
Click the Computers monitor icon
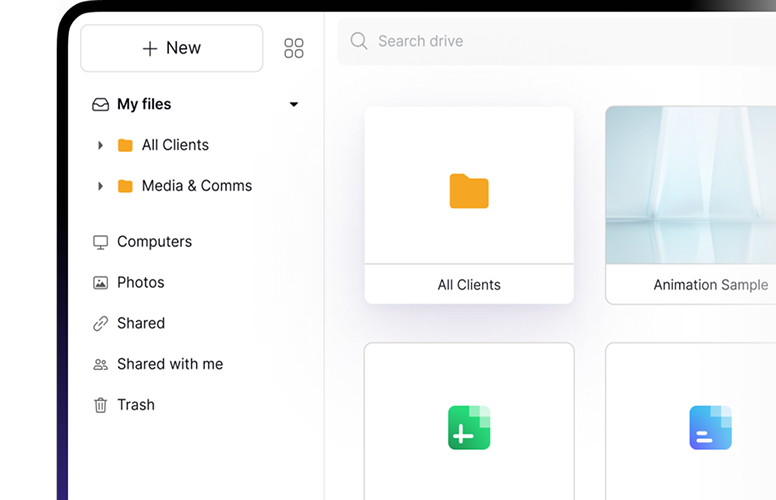pyautogui.click(x=100, y=242)
